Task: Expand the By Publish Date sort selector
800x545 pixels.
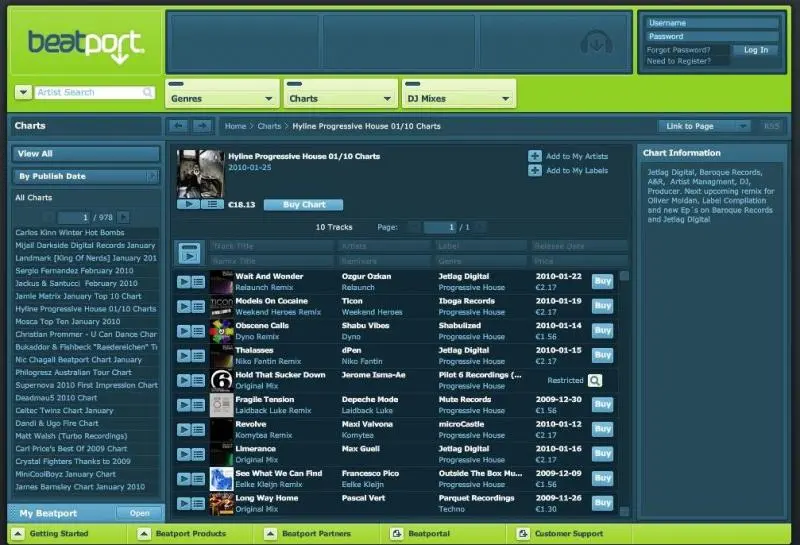Action: tap(85, 176)
